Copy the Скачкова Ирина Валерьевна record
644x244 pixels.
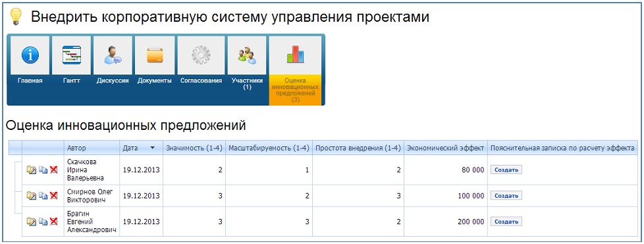pos(43,170)
